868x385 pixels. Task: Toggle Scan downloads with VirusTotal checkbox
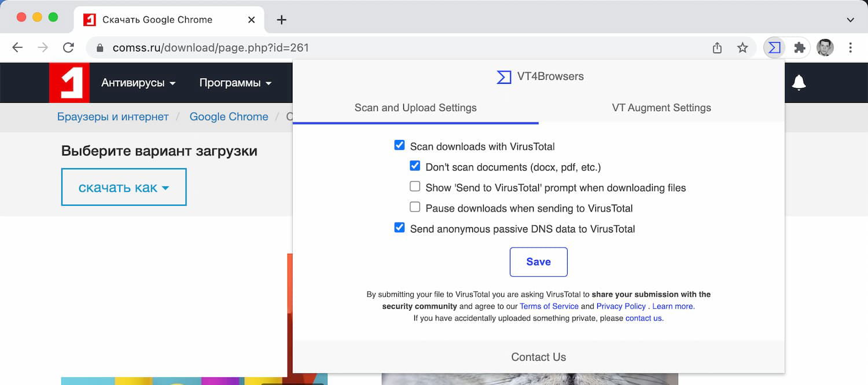(399, 145)
